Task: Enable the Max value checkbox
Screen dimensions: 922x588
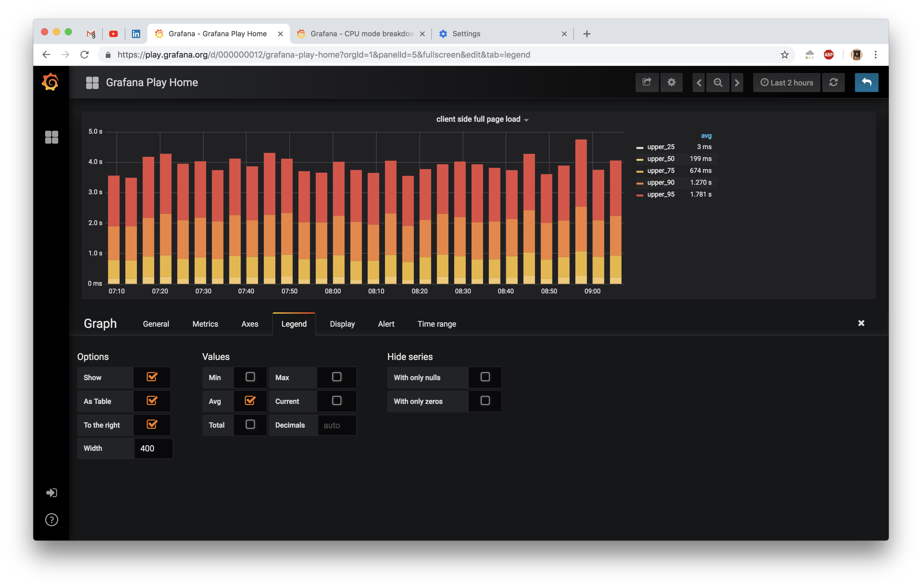Action: coord(337,377)
